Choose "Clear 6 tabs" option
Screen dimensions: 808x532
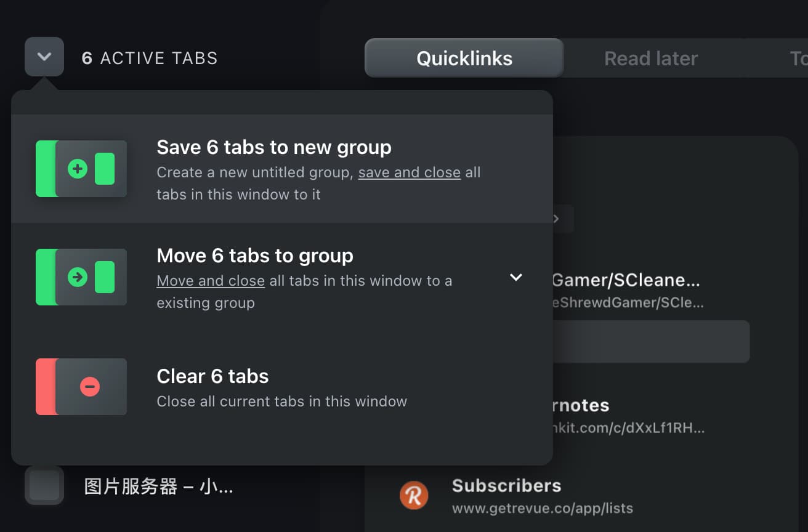click(x=212, y=376)
